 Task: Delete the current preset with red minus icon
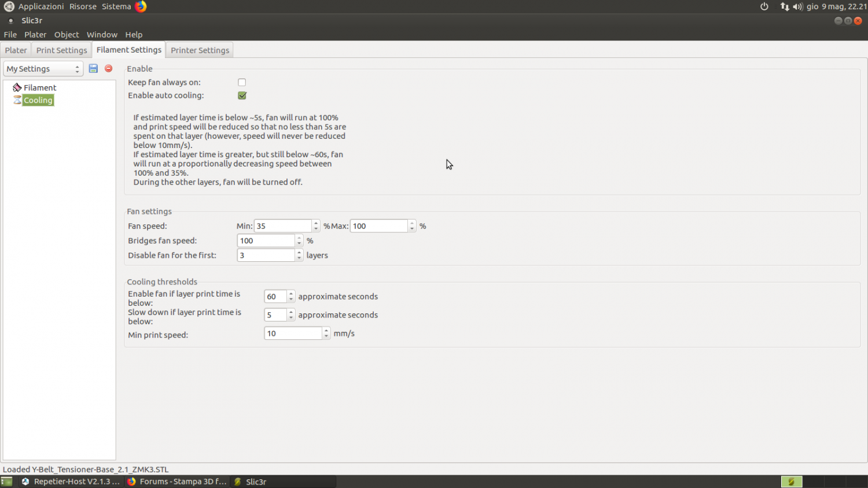tap(108, 68)
